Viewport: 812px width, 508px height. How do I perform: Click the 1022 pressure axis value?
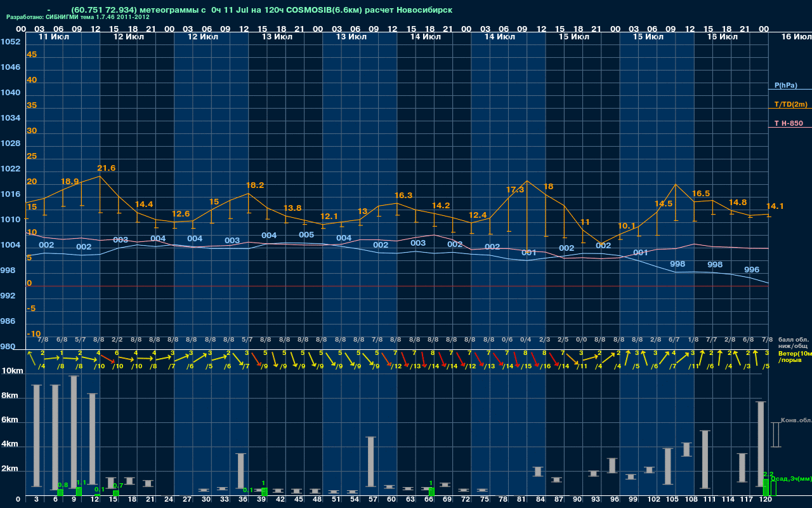point(10,169)
